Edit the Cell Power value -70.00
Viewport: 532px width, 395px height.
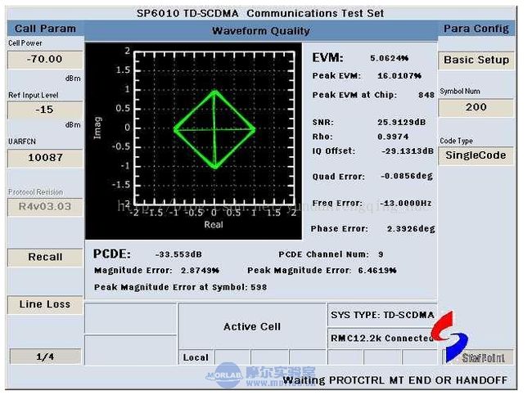tap(45, 60)
